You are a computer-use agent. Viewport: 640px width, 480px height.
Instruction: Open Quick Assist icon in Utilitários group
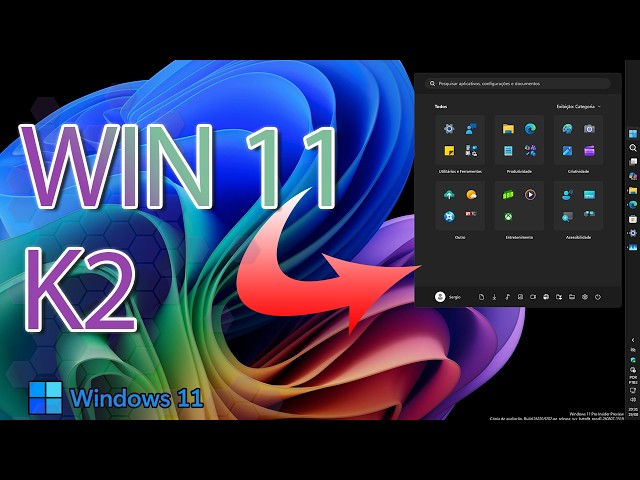point(471,129)
